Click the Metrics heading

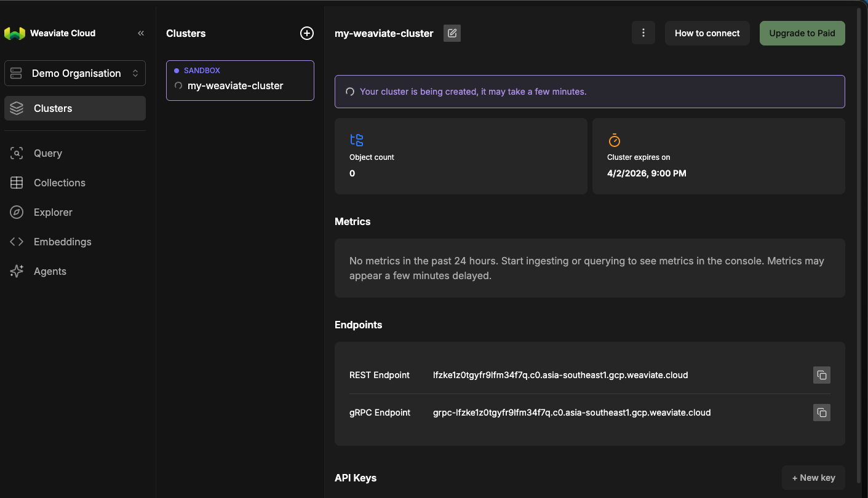point(352,221)
